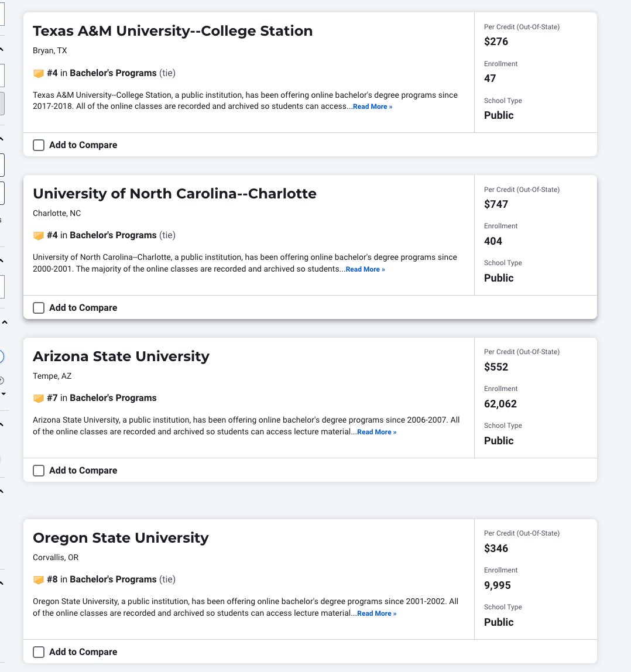Viewport: 631px width, 672px height.
Task: Click the ranking badge icon for Texas A&M
Action: pyautogui.click(x=38, y=73)
